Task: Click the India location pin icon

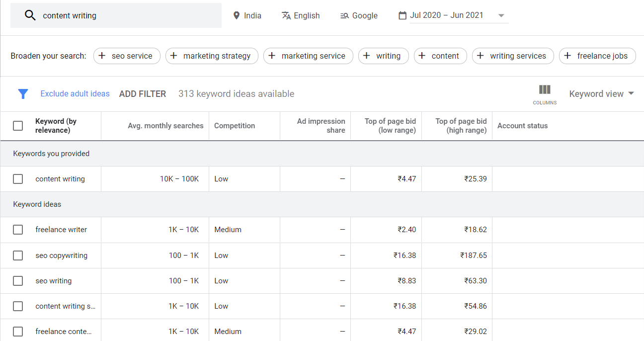Action: [x=237, y=16]
